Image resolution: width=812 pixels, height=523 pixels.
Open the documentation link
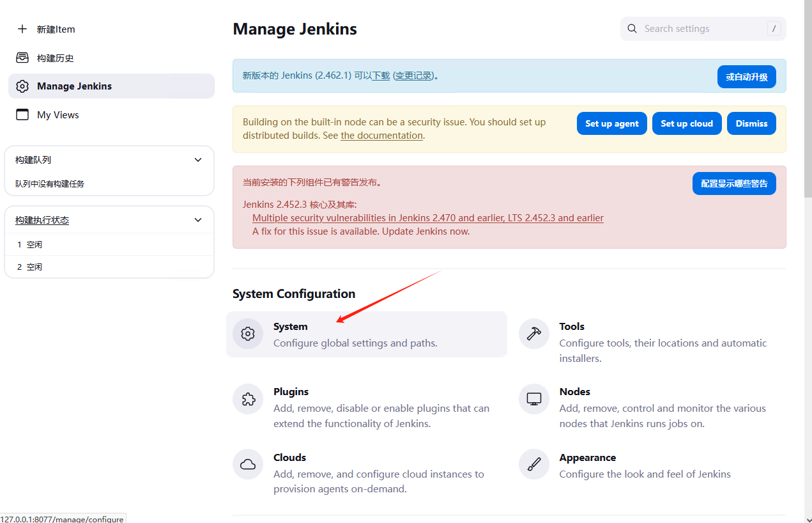[x=381, y=136]
